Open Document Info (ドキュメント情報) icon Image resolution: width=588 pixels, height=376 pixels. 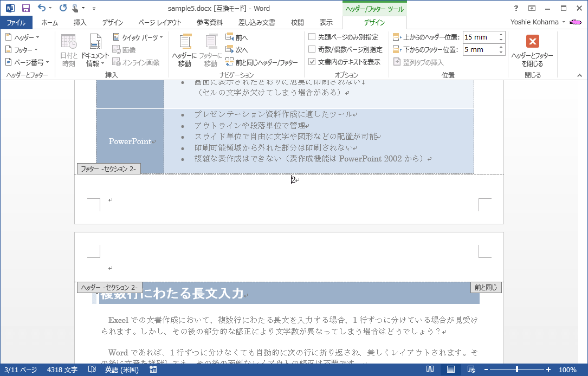click(x=95, y=50)
